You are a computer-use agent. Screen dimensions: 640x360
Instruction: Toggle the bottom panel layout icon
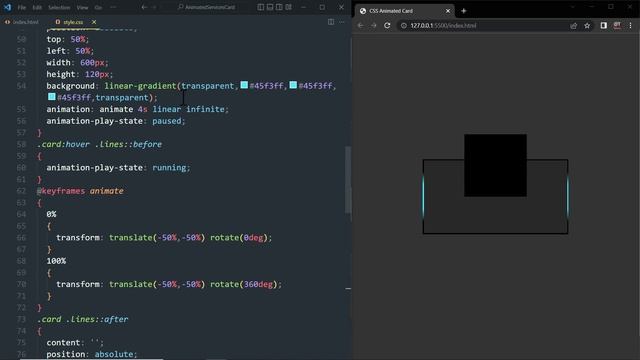coord(270,7)
